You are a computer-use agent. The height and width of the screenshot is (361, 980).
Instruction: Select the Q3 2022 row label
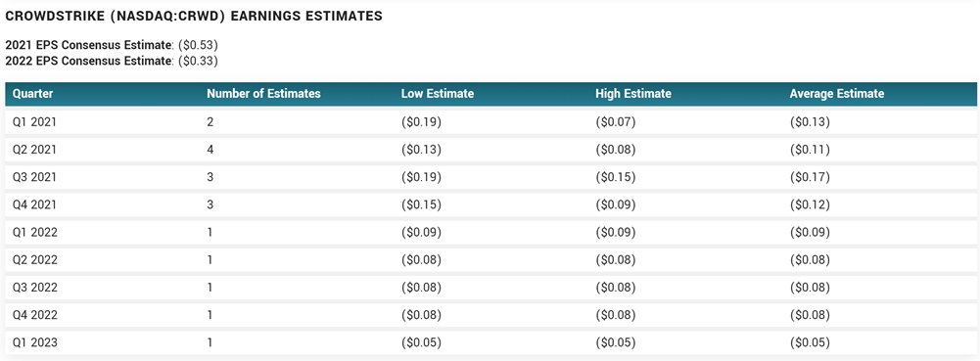point(35,288)
